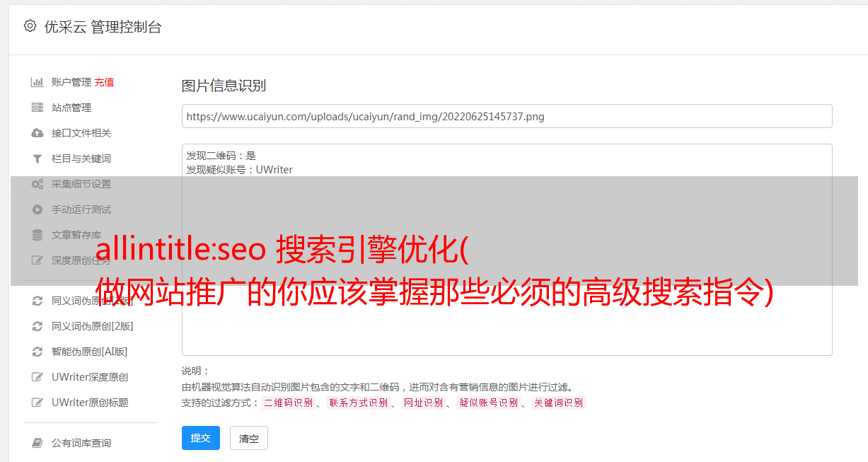Screen dimensions: 868x462
Task: Click the result line 发现二维码：是
Action: tap(221, 156)
